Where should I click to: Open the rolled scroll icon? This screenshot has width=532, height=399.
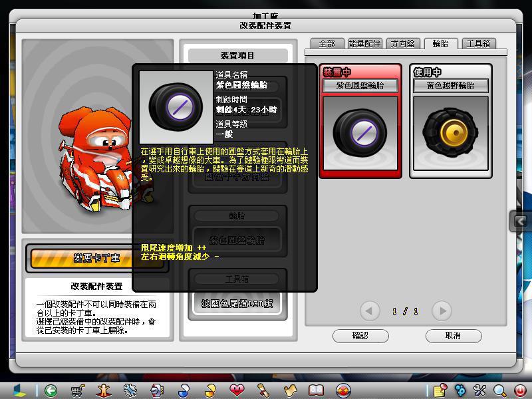coord(263,390)
